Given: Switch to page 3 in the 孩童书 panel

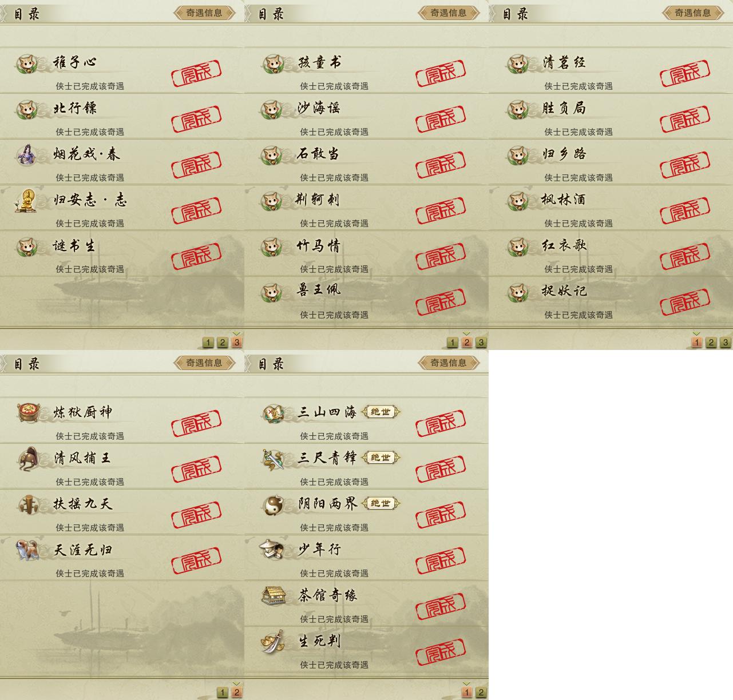Looking at the screenshot, I should pyautogui.click(x=481, y=342).
